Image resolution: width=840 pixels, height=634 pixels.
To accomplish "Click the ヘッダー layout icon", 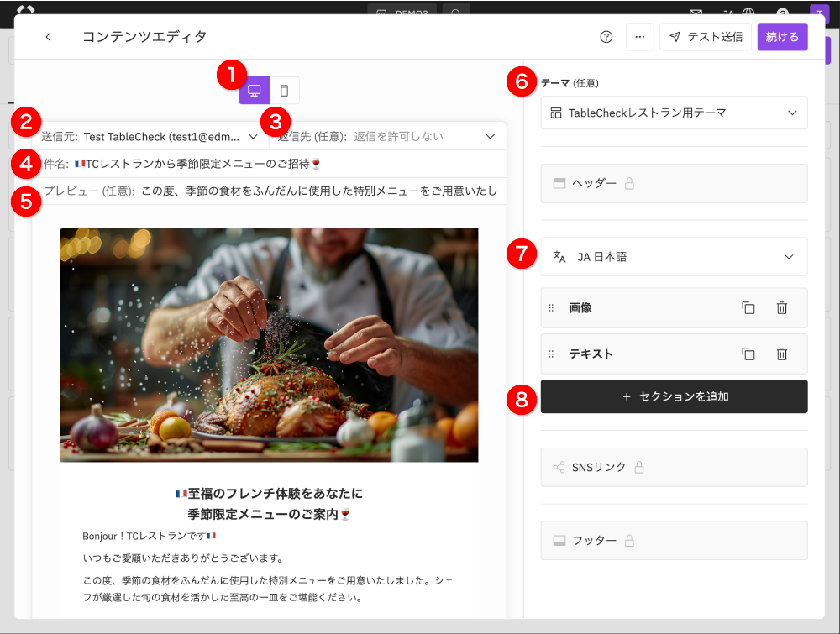I will (x=559, y=184).
